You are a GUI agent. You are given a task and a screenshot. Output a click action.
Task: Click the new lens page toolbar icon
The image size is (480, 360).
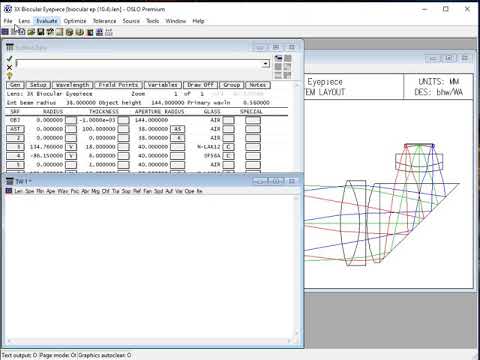(x=22, y=32)
